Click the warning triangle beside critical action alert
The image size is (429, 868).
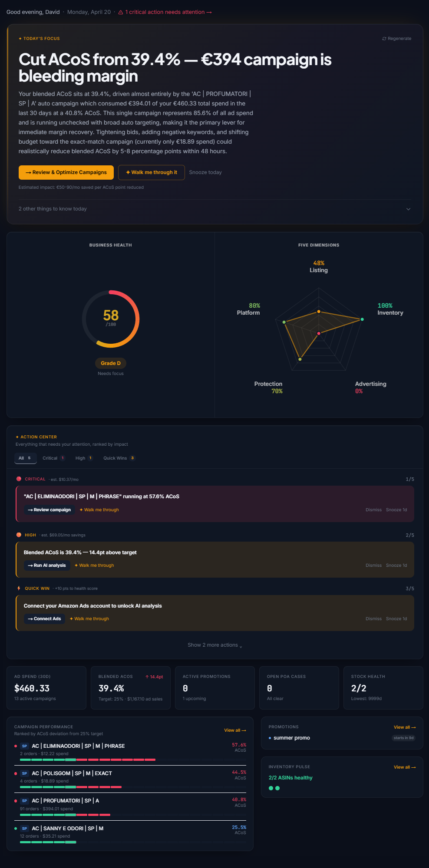[x=121, y=12]
